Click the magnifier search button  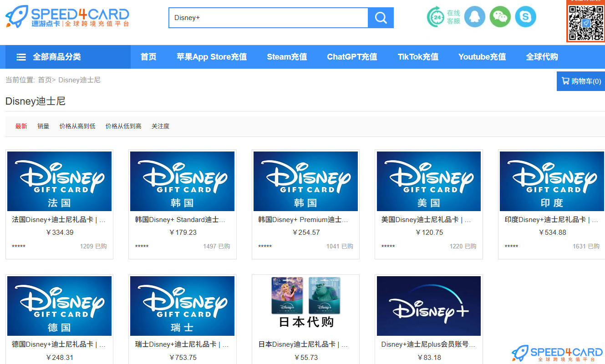(x=381, y=18)
